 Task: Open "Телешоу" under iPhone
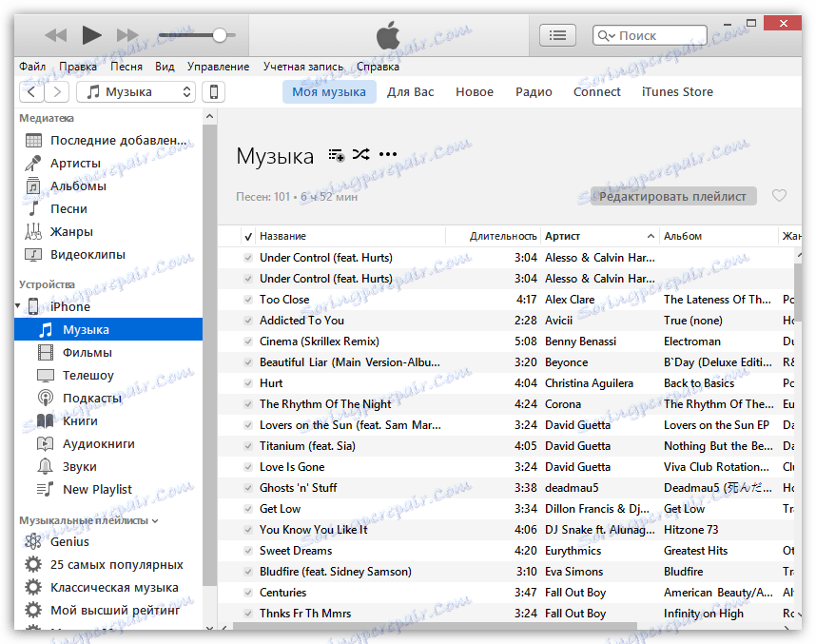click(x=108, y=376)
